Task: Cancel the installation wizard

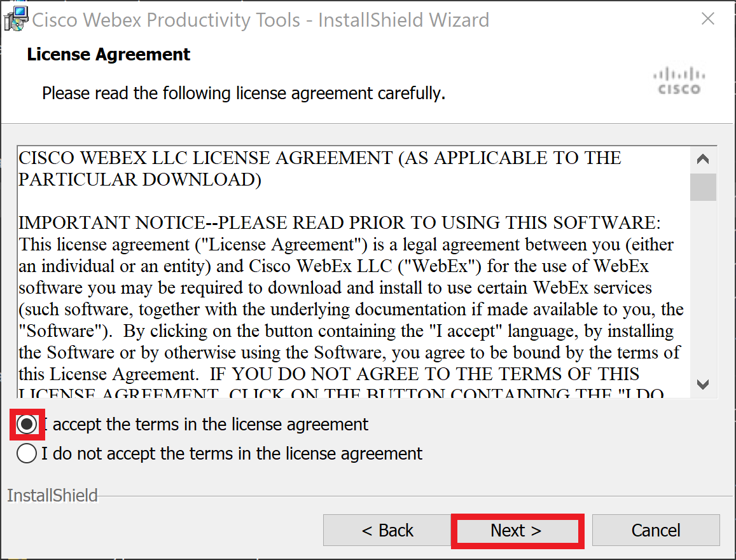Action: click(656, 531)
